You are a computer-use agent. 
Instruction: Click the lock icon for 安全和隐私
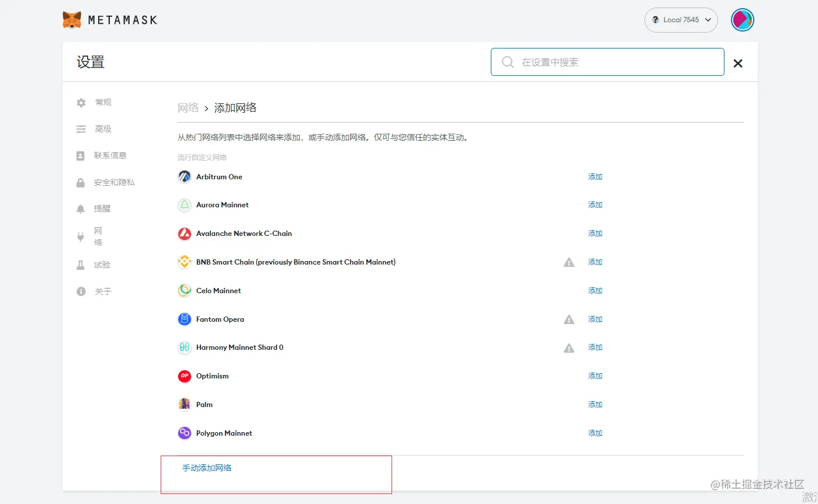coord(81,183)
